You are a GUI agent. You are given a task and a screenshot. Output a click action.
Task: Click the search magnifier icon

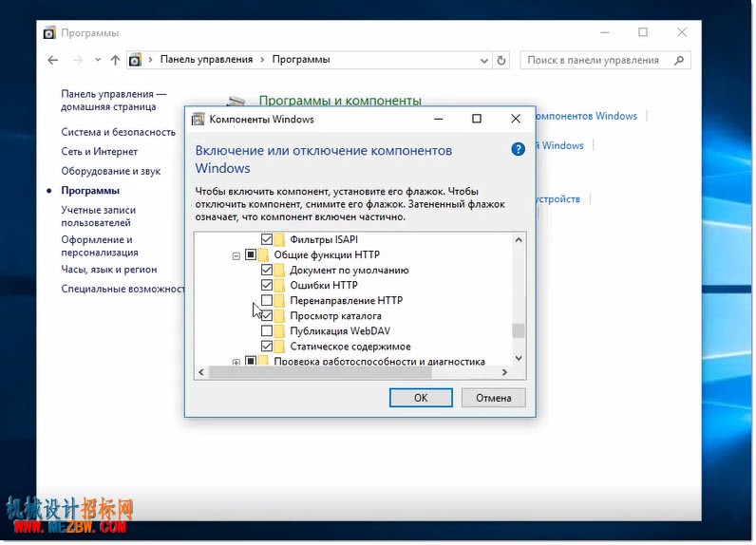679,60
